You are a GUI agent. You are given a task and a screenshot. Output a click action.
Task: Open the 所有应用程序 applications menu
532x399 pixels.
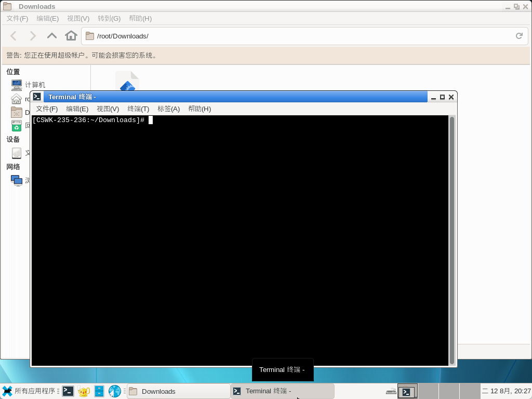point(29,391)
